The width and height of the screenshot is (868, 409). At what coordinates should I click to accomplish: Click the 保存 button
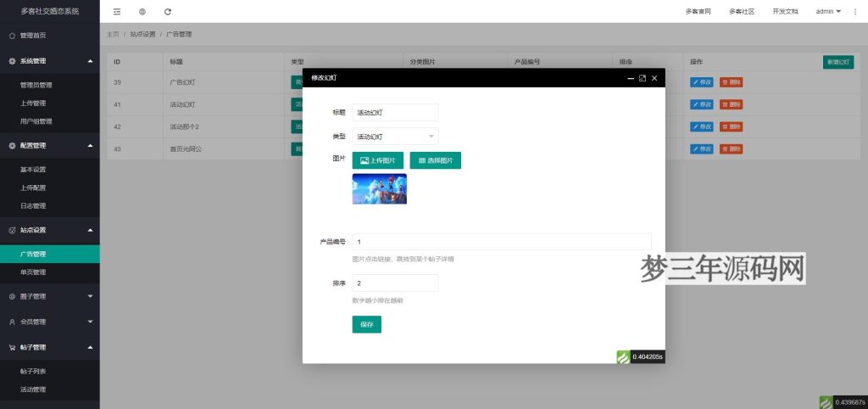point(366,325)
